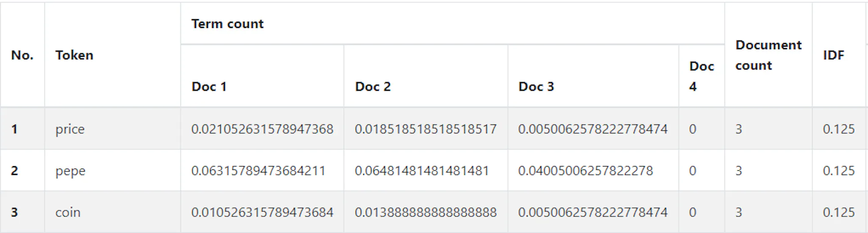Select the IDF value for pepe row
The height and width of the screenshot is (233, 868).
click(x=838, y=171)
